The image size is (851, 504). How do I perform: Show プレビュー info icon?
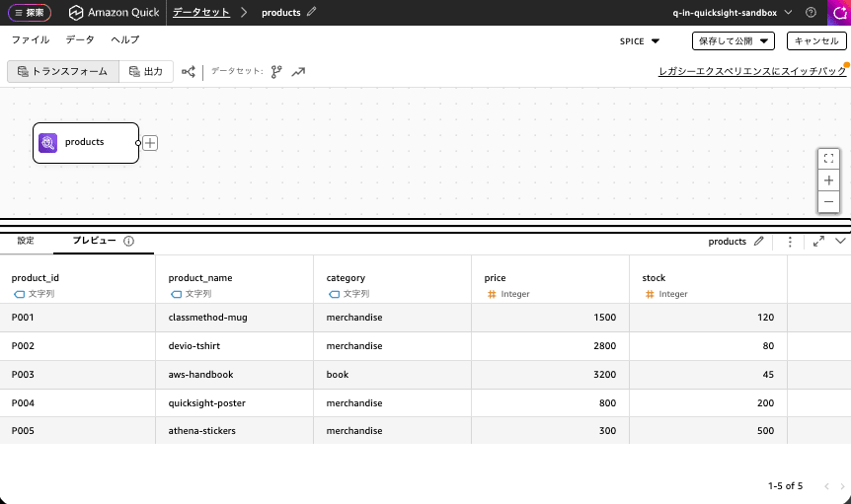click(x=128, y=242)
